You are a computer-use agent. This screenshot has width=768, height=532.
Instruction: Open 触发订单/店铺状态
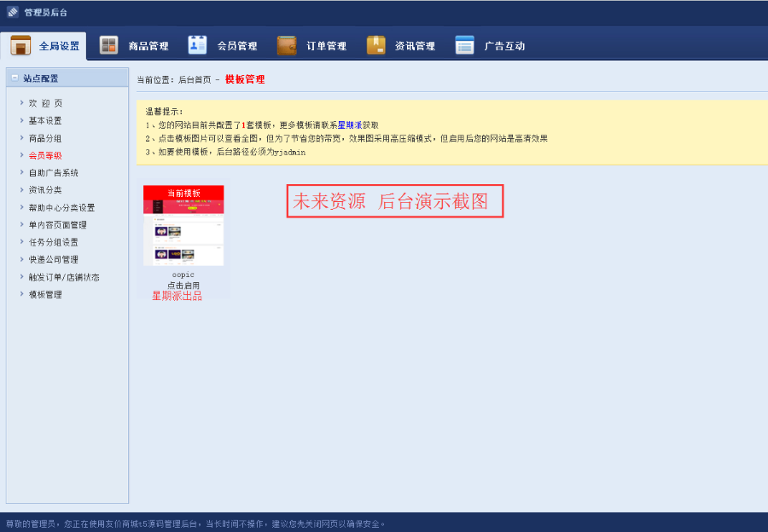click(x=64, y=277)
